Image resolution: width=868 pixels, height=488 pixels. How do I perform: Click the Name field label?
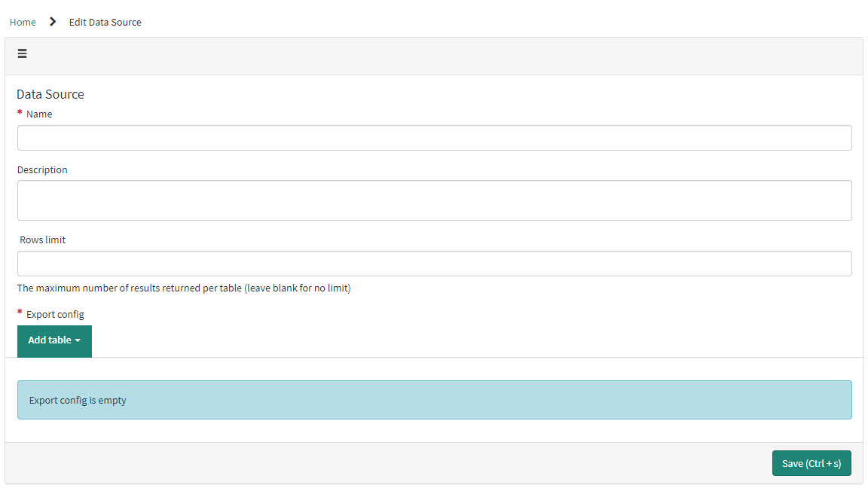click(x=39, y=114)
